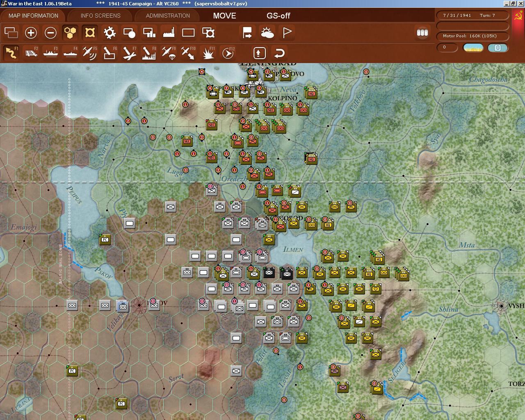Click the date and Turn 7 display
The width and height of the screenshot is (525, 420).
[x=472, y=15]
